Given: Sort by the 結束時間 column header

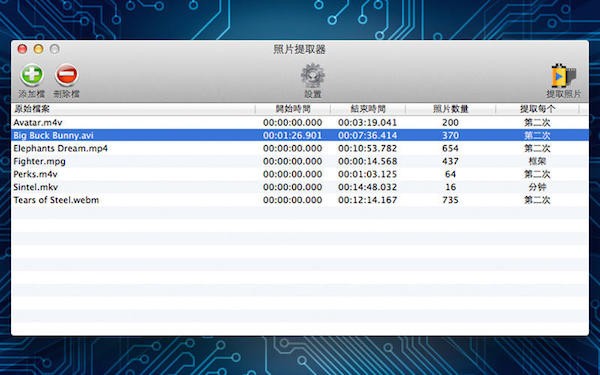Looking at the screenshot, I should [368, 109].
